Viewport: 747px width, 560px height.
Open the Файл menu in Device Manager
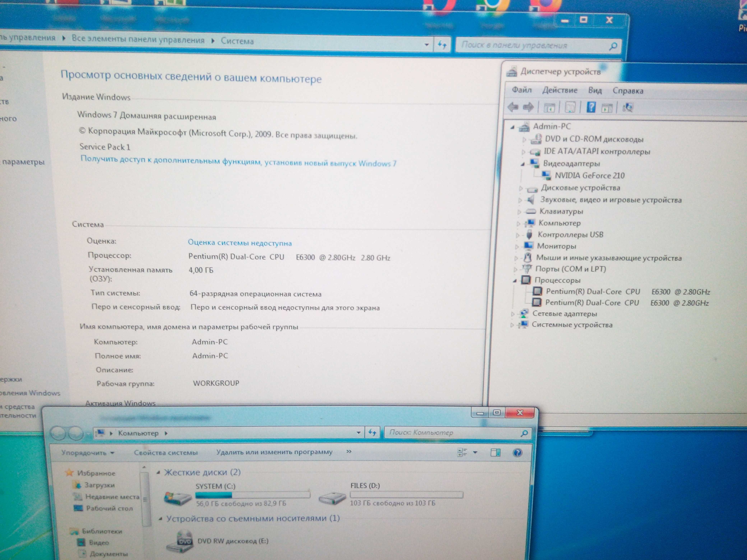pyautogui.click(x=521, y=90)
